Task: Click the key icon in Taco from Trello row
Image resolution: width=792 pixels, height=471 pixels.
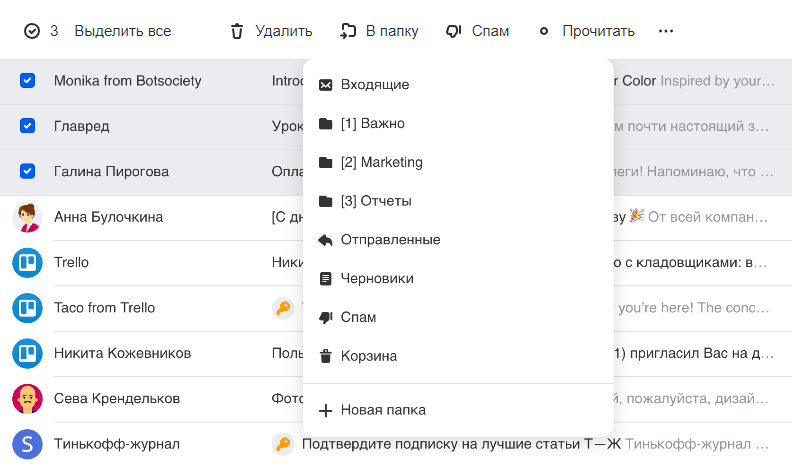Action: 283,308
